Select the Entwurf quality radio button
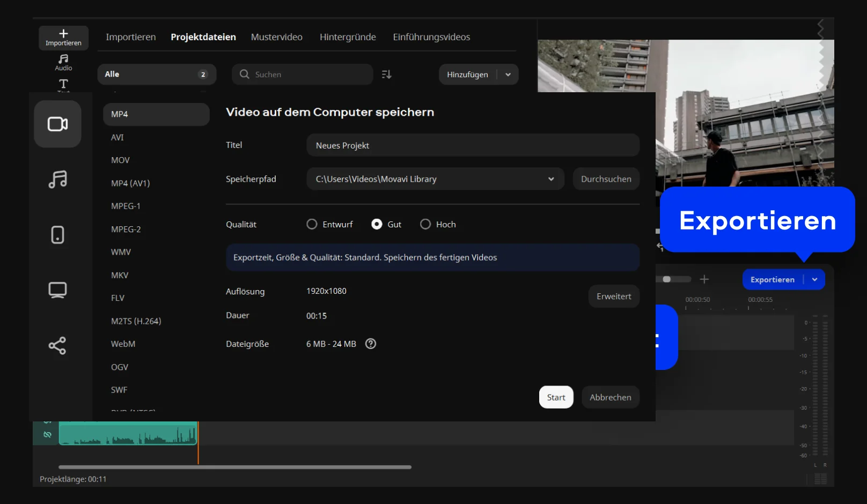 tap(312, 224)
